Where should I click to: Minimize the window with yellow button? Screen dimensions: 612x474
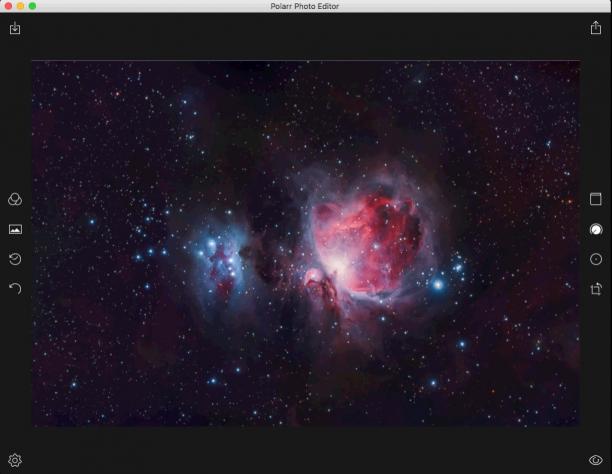point(20,6)
